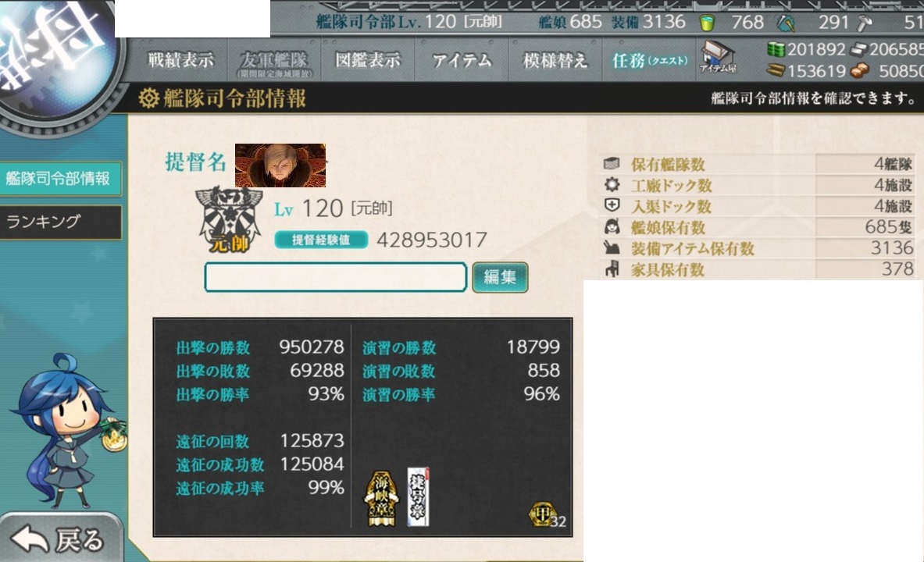The height and width of the screenshot is (562, 924).
Task: Select the 艦隊司令部情報 sidebar tab
Action: tap(61, 179)
